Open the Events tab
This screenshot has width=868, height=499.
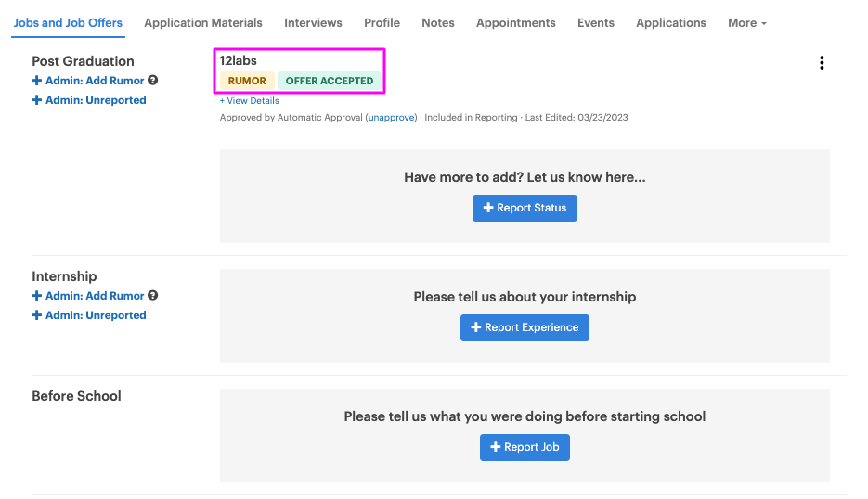pos(596,22)
